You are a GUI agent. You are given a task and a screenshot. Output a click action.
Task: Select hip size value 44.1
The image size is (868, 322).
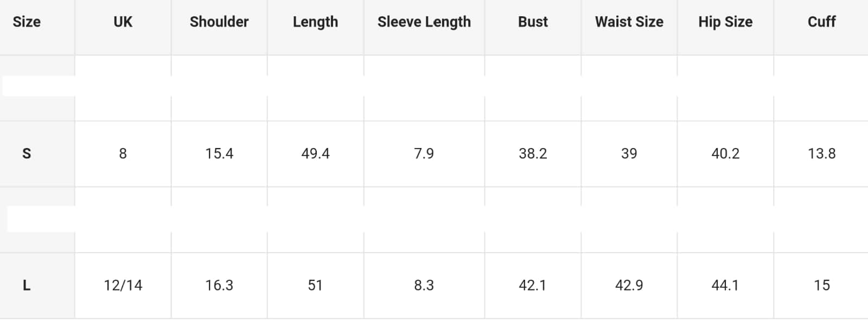point(725,285)
